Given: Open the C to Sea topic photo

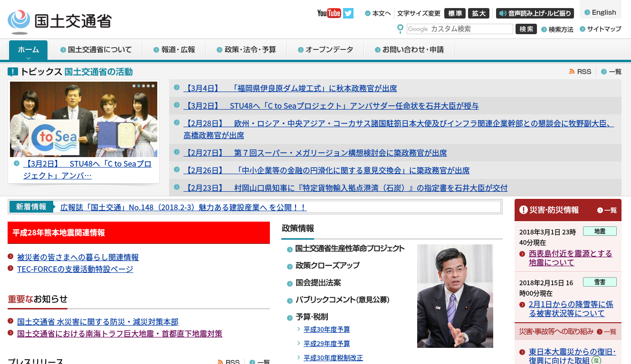Looking at the screenshot, I should point(84,119).
